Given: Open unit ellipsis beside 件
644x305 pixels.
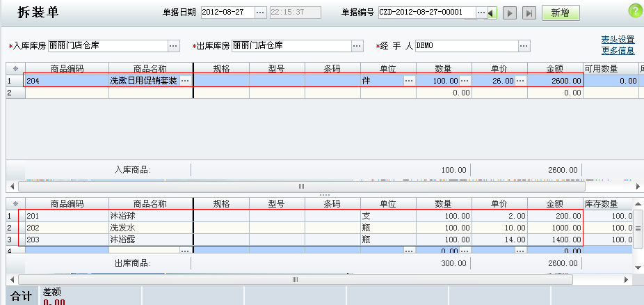Looking at the screenshot, I should 409,81.
